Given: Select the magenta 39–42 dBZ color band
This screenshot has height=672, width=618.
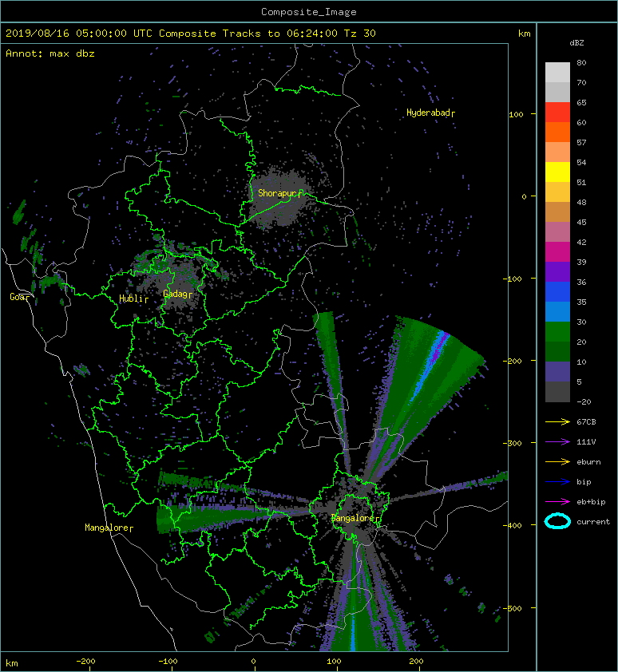Looking at the screenshot, I should pyautogui.click(x=557, y=252).
